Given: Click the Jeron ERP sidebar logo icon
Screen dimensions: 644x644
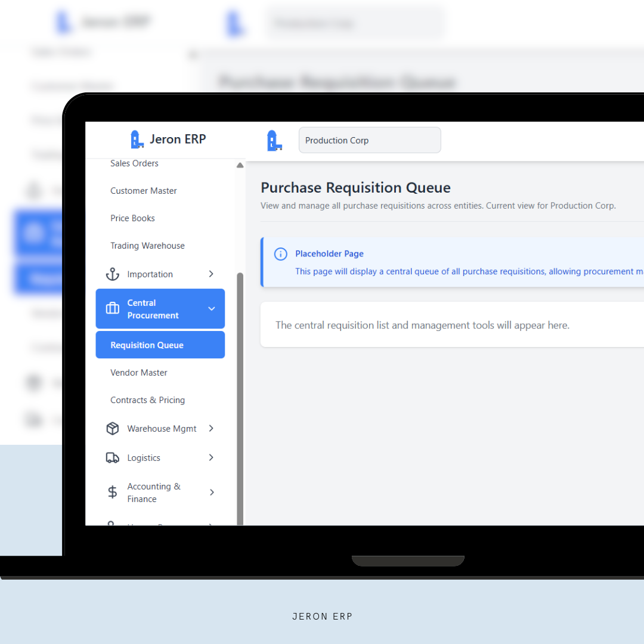Looking at the screenshot, I should (137, 140).
